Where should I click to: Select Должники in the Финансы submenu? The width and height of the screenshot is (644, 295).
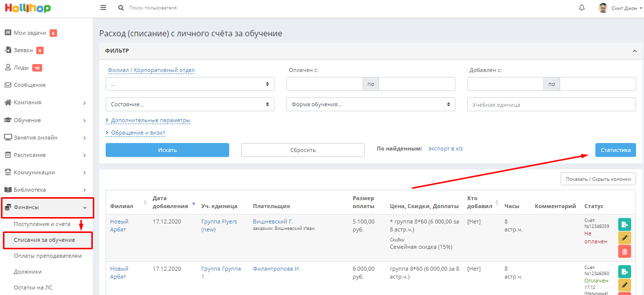coord(28,272)
